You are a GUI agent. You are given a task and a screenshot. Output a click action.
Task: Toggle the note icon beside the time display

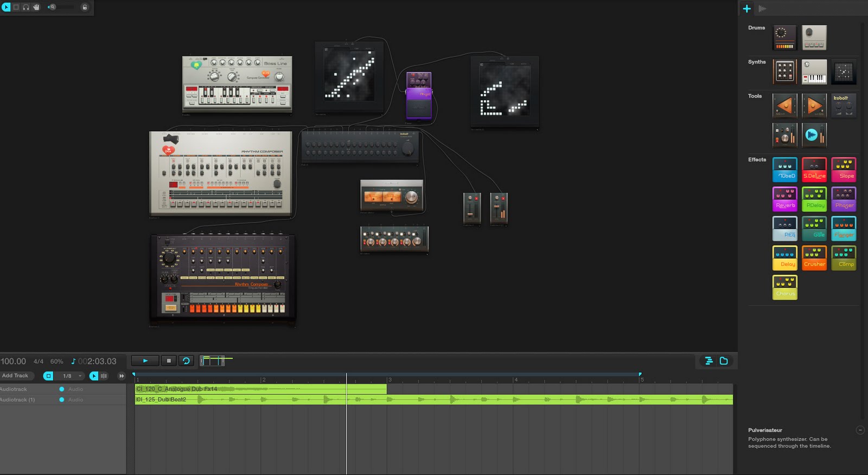[73, 361]
